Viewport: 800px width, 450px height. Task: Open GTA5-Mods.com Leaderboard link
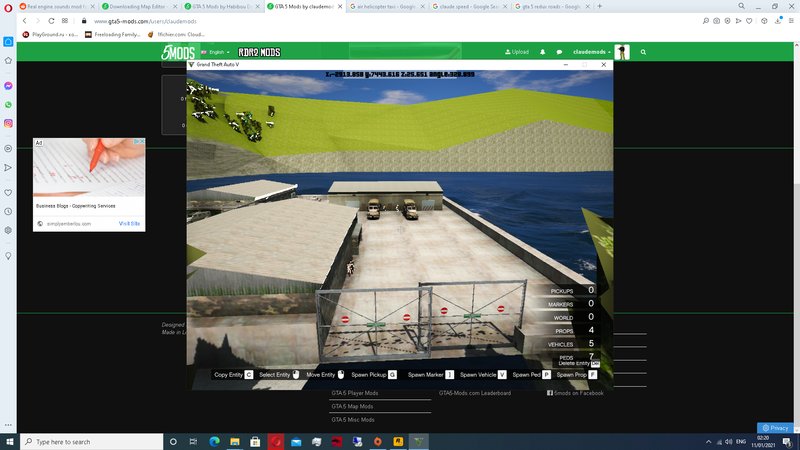475,393
